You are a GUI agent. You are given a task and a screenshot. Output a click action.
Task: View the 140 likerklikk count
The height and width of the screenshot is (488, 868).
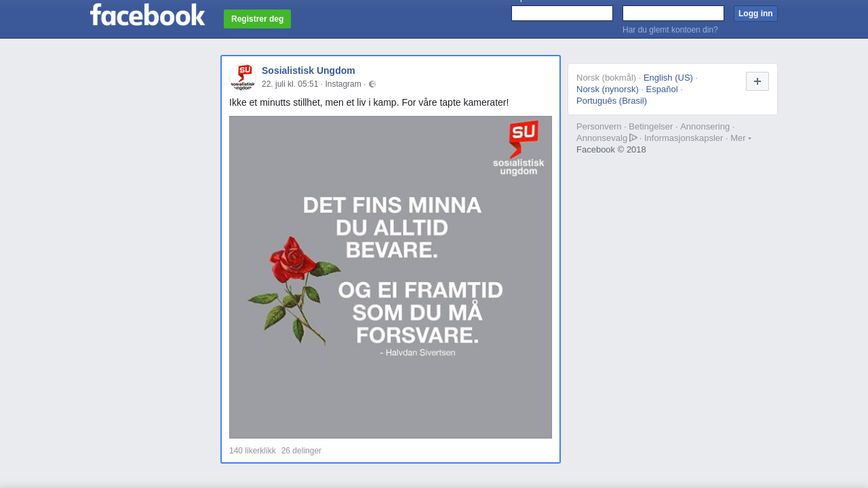252,451
